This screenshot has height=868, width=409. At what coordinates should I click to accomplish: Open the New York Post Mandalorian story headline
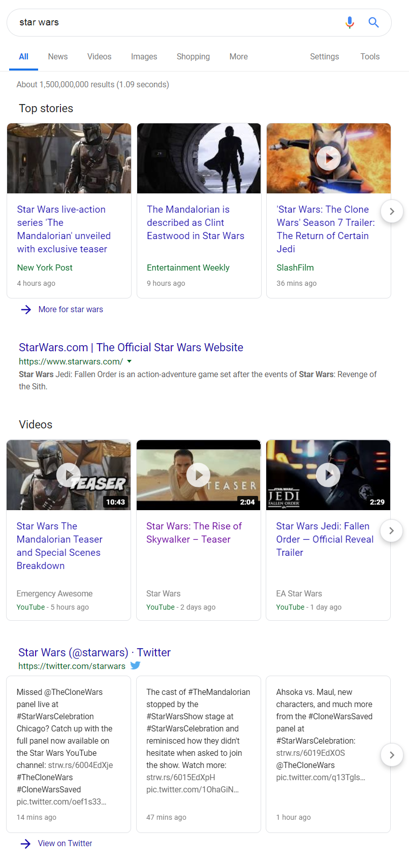click(64, 229)
